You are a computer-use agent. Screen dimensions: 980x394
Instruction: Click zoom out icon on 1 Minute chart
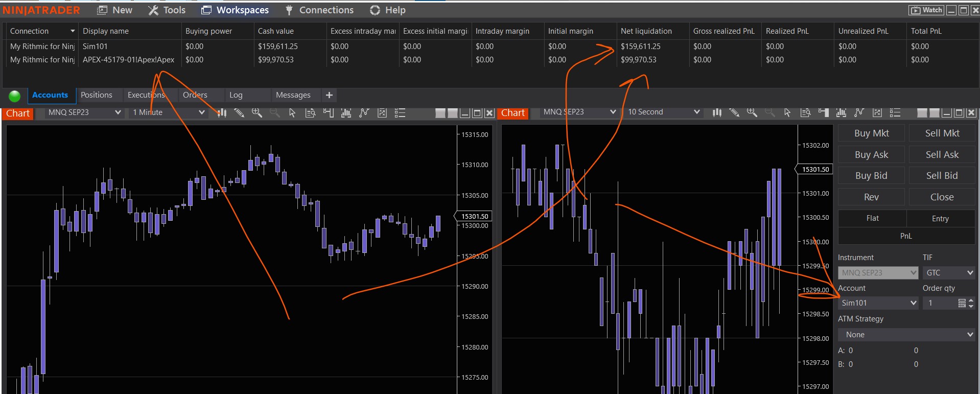274,112
